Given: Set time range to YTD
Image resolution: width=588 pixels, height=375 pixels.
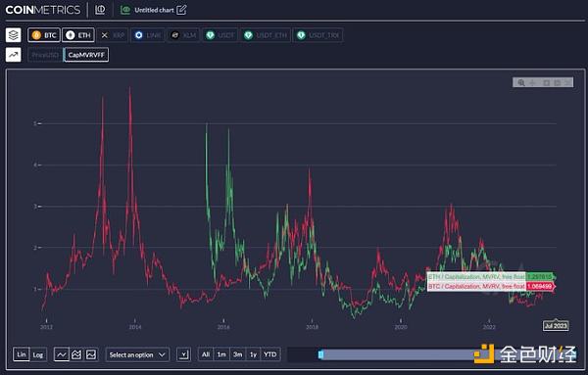Looking at the screenshot, I should pos(270,354).
